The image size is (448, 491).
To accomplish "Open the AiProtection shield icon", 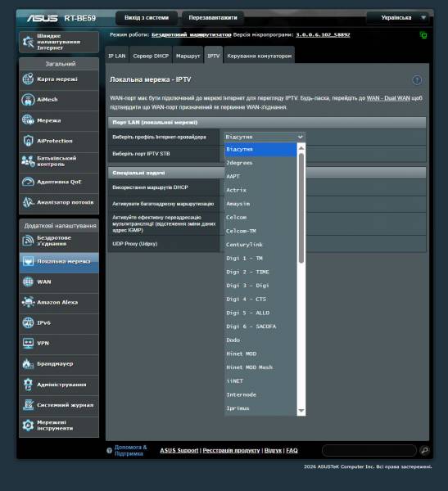I will pyautogui.click(x=28, y=141).
